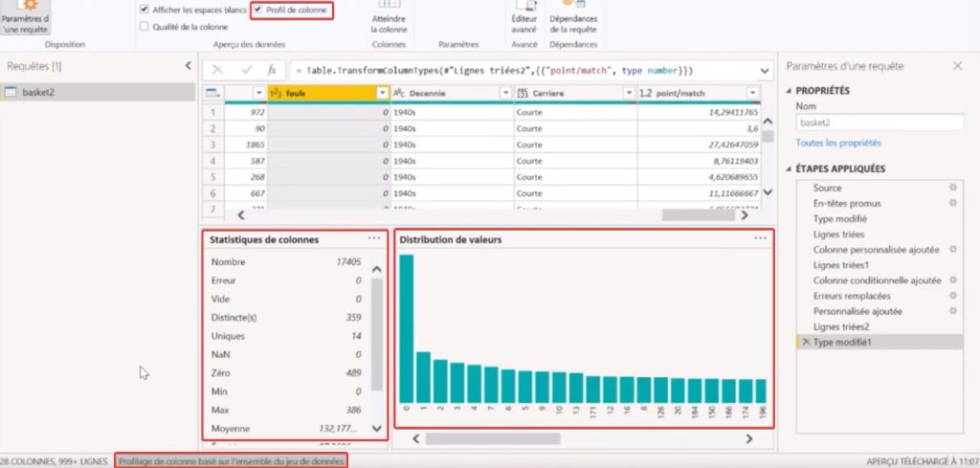Image resolution: width=980 pixels, height=468 pixels.
Task: Open settings gear for En-têtes promus step
Action: pyautogui.click(x=952, y=203)
